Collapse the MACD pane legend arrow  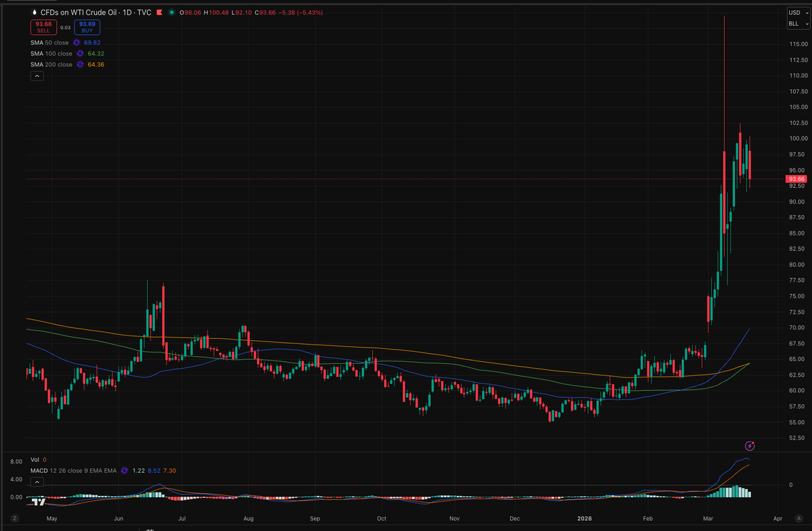(x=37, y=482)
